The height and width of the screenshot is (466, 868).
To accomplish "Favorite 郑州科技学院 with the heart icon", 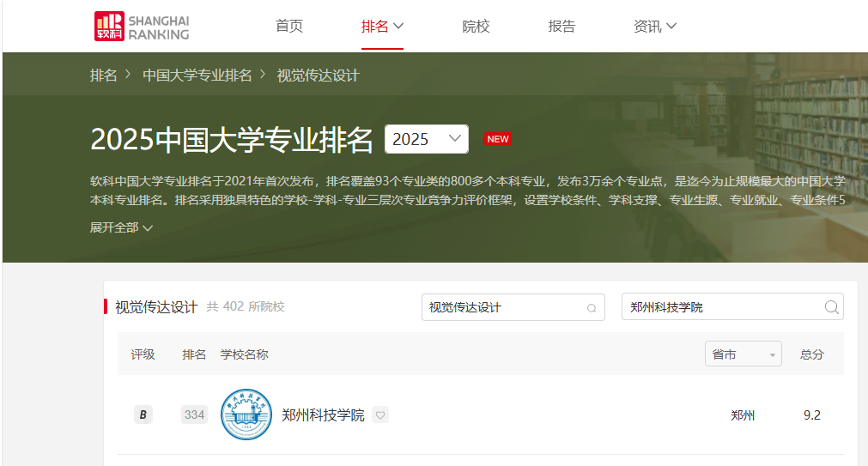I will click(x=380, y=415).
